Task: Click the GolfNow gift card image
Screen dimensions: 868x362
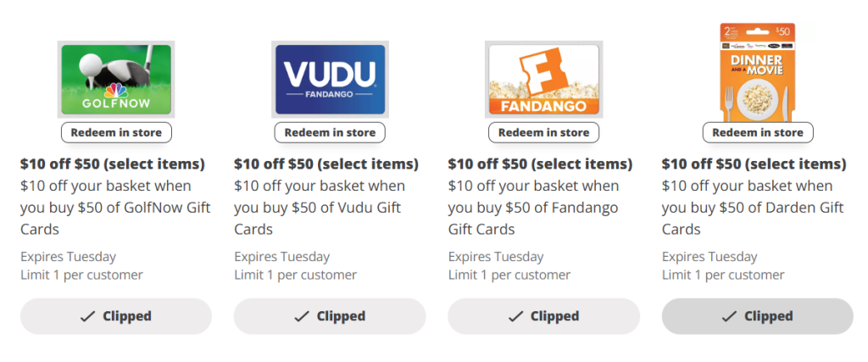Action: coord(116,81)
